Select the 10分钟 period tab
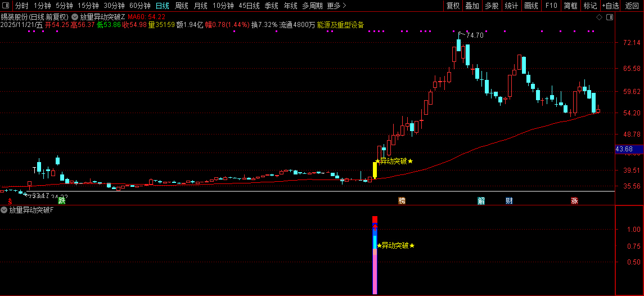The height and width of the screenshot is (296, 644). point(223,6)
